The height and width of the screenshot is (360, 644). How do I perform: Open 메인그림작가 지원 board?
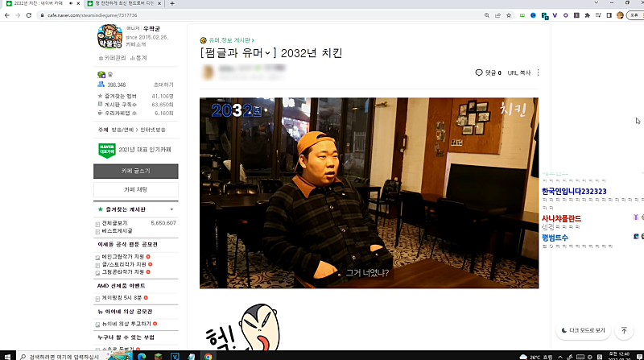click(123, 257)
